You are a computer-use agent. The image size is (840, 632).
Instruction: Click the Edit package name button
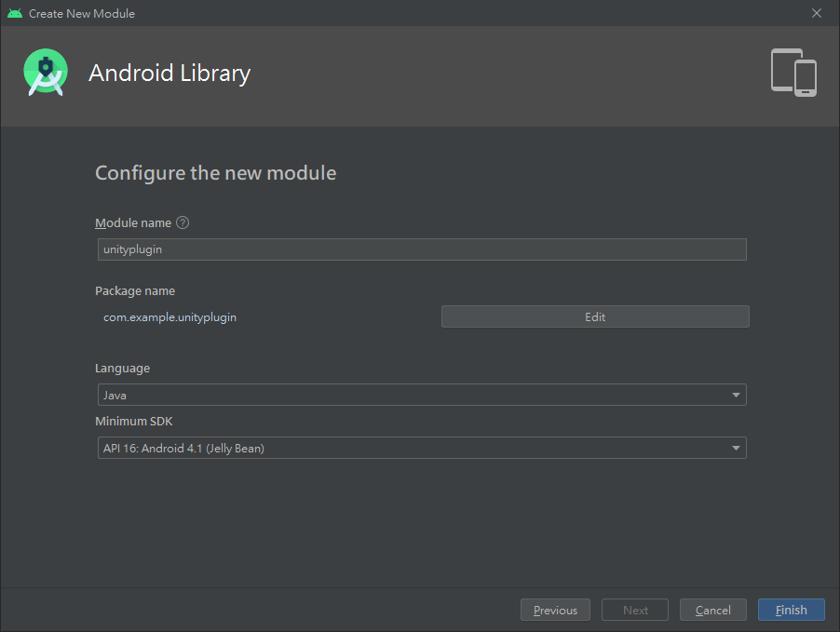(x=595, y=316)
